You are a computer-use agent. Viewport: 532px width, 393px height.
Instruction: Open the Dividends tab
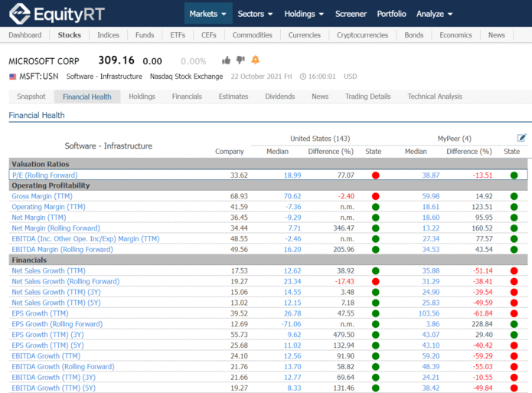[280, 97]
